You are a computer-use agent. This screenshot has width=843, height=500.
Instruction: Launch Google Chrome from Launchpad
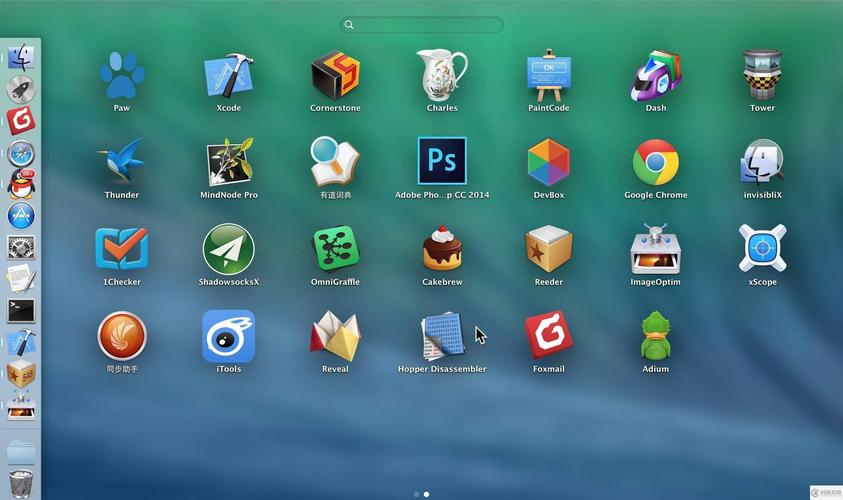tap(655, 162)
